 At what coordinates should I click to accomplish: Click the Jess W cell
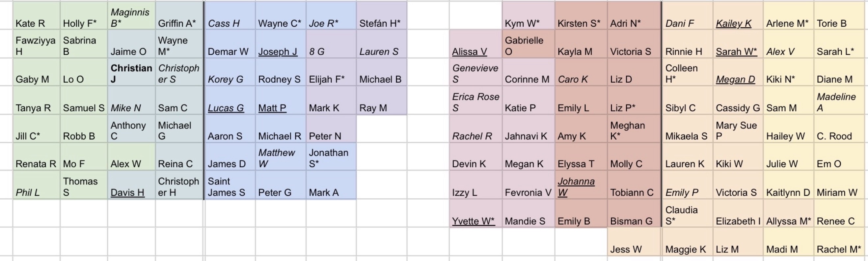(x=626, y=249)
